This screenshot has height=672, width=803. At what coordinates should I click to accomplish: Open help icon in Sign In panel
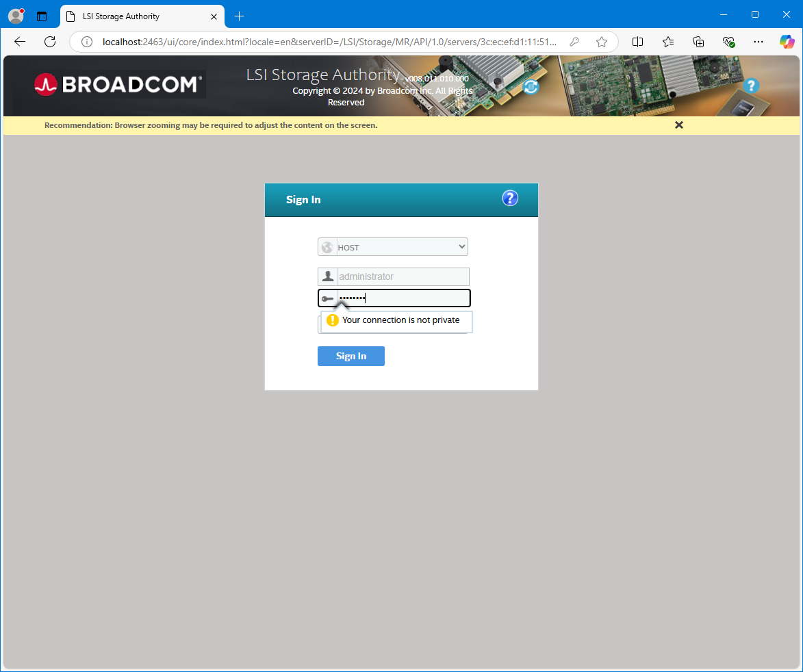510,198
